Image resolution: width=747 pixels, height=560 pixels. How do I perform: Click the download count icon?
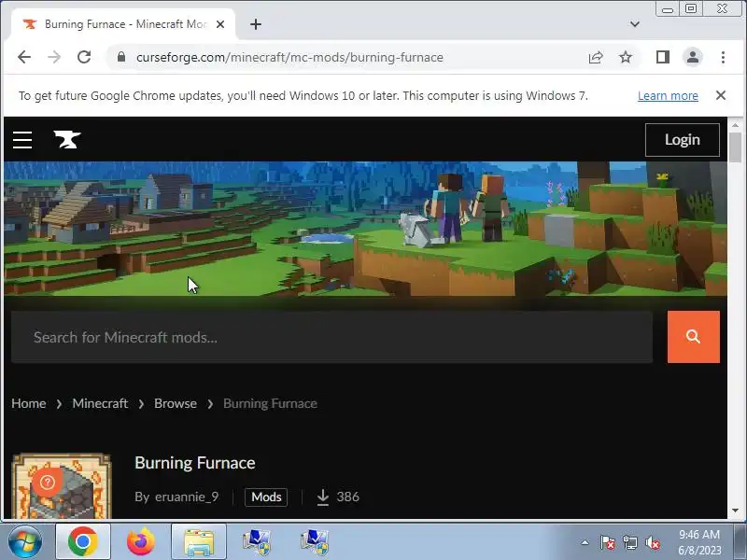tap(323, 497)
